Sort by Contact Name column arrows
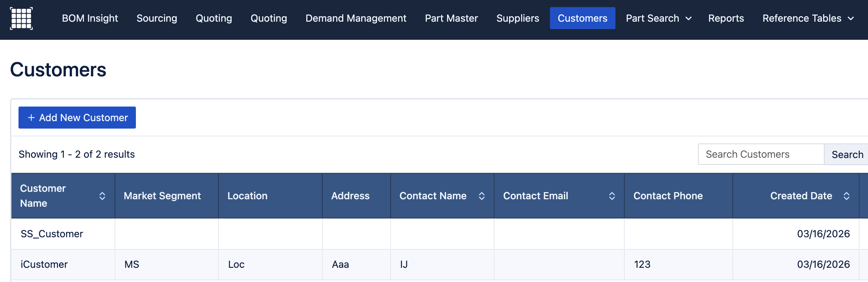 click(482, 196)
